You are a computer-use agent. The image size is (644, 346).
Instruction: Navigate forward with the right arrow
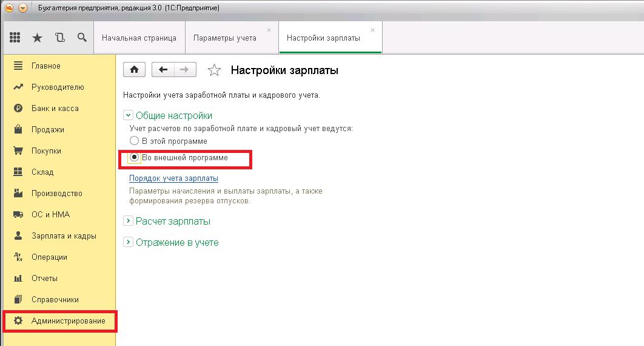pos(185,69)
